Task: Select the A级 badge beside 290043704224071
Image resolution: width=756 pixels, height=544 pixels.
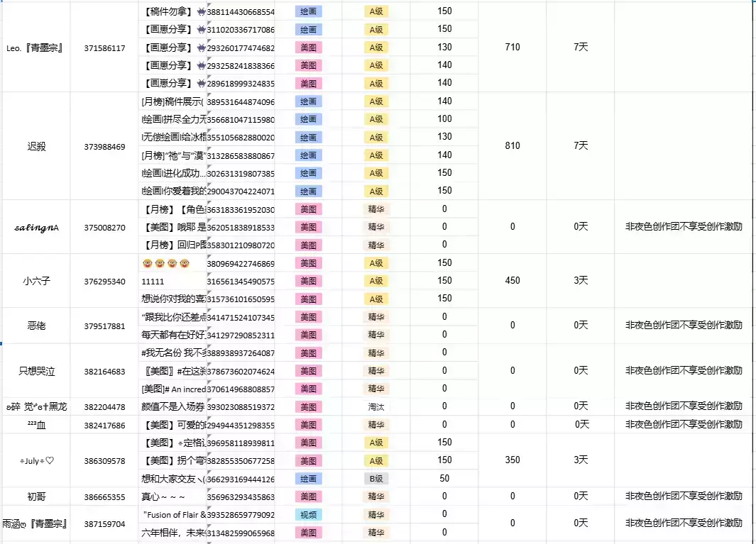Action: pos(376,191)
